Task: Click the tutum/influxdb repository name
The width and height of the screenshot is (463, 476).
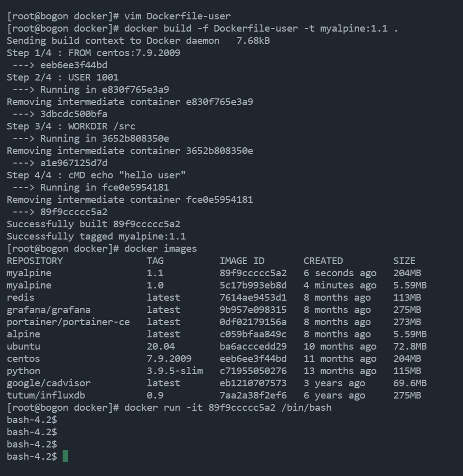Action: [46, 395]
